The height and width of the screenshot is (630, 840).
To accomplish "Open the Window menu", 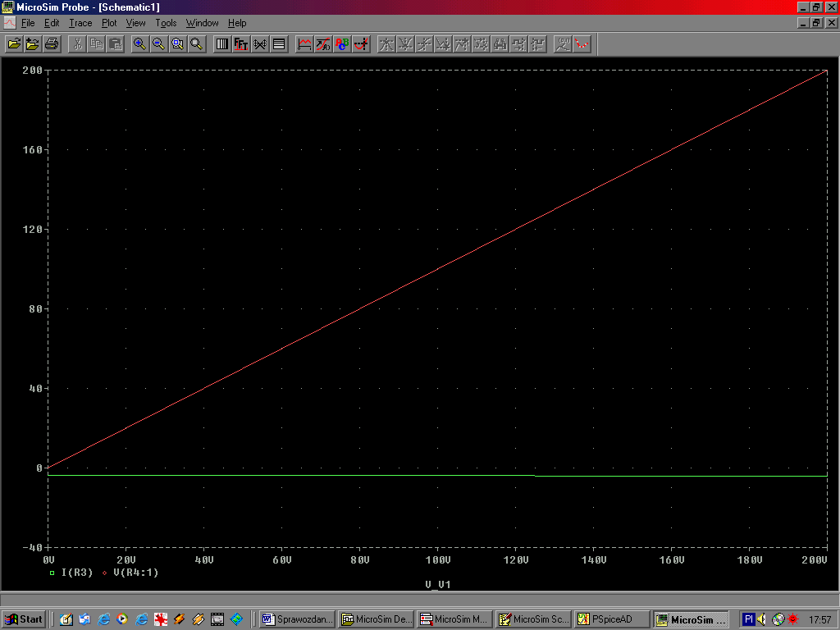I will pos(202,23).
